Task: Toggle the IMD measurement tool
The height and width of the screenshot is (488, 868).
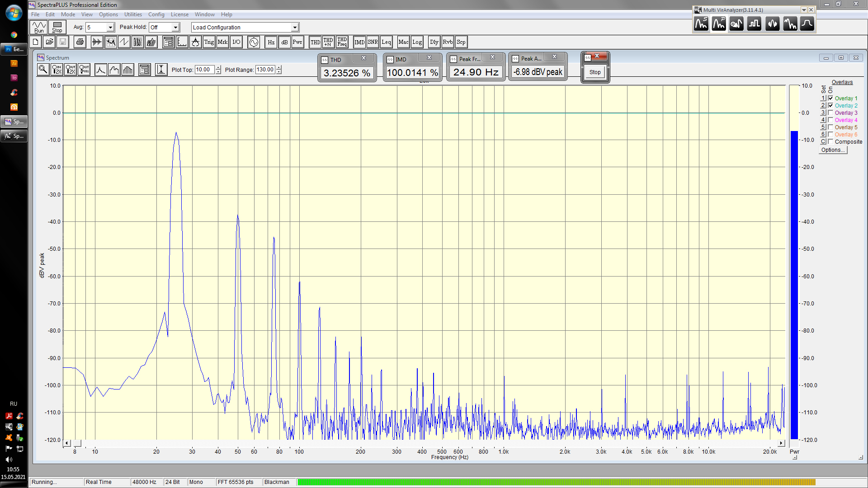Action: pyautogui.click(x=359, y=42)
